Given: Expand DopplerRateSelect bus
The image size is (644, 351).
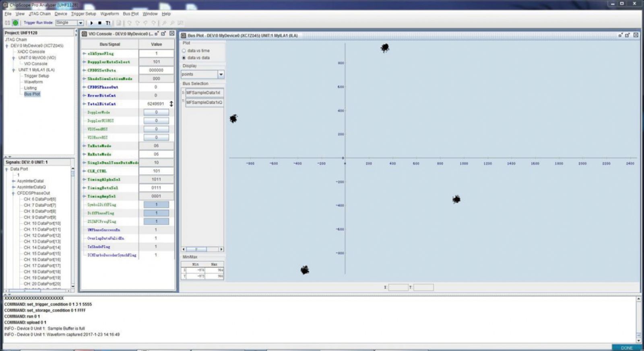Looking at the screenshot, I should 85,62.
